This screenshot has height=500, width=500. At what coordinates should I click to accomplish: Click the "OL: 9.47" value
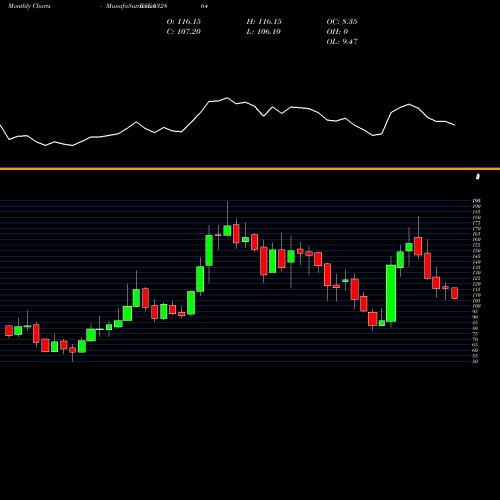click(x=342, y=42)
